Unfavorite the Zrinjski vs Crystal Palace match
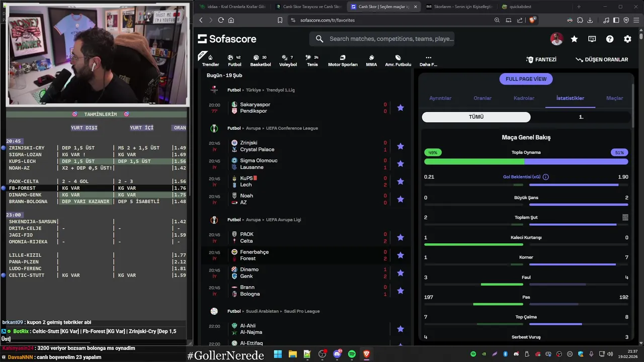Image resolution: width=644 pixels, height=362 pixels. point(400,146)
